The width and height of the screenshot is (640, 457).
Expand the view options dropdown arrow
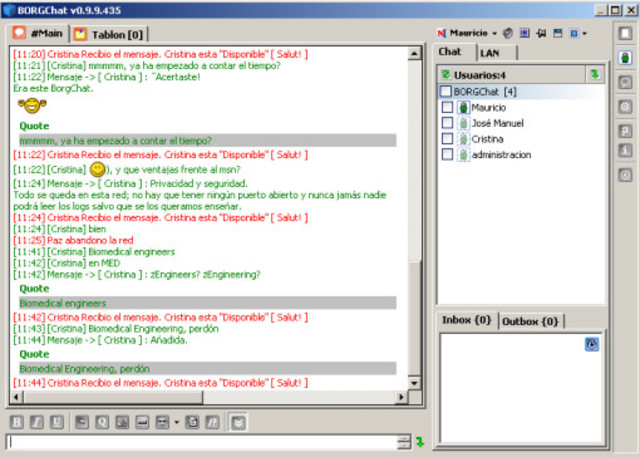584,33
